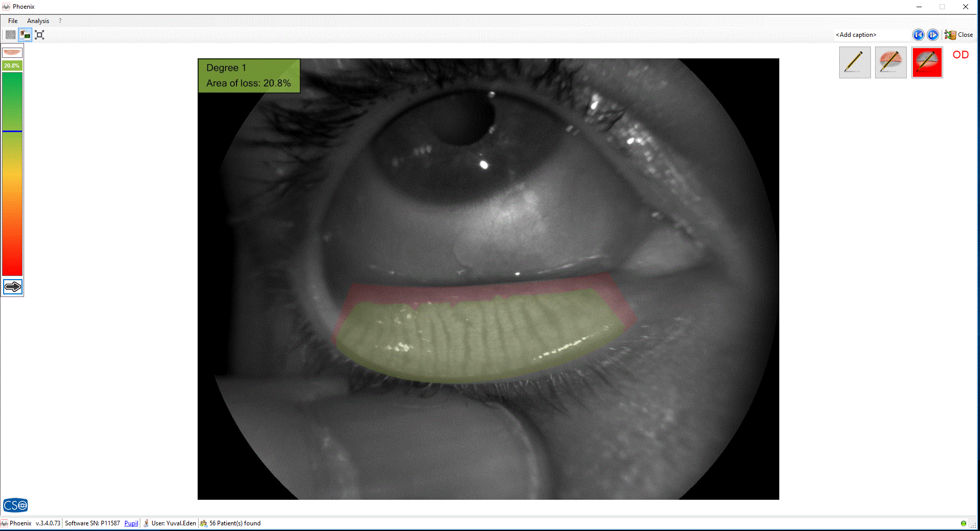
Task: Open the File menu
Action: tap(13, 21)
